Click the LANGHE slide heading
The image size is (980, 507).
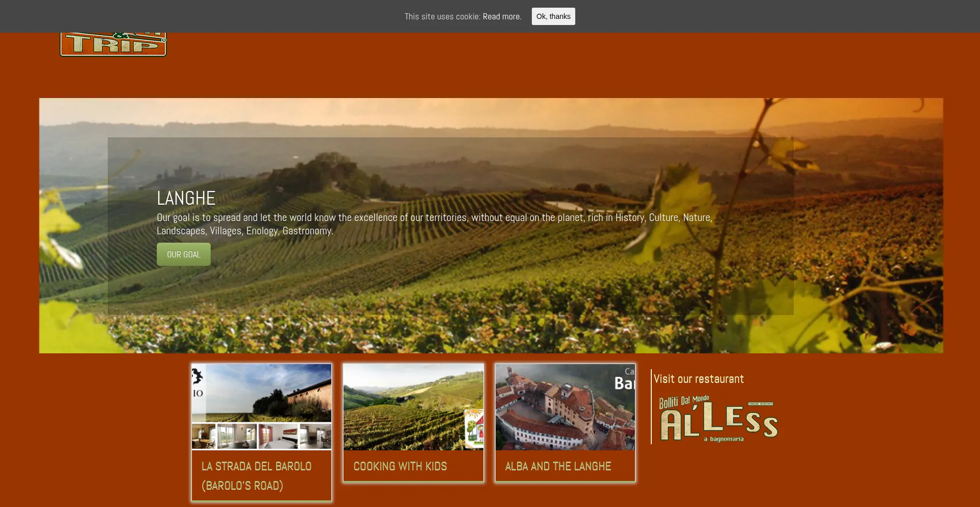[186, 198]
